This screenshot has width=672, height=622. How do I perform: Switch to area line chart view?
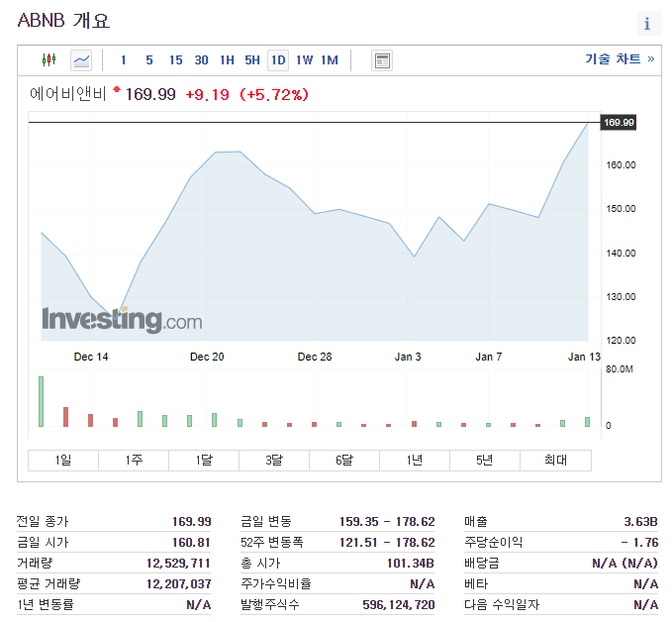(81, 60)
